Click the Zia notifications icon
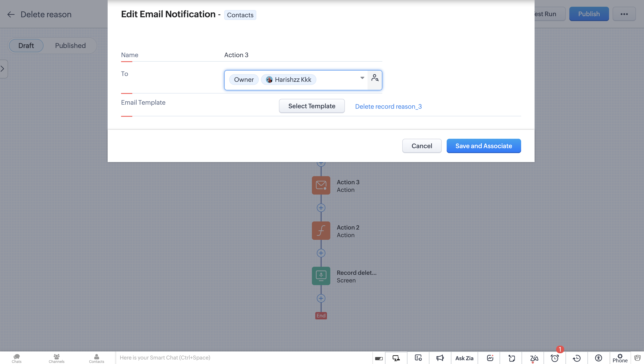Viewport: 644px width, 364px height. coord(534,358)
